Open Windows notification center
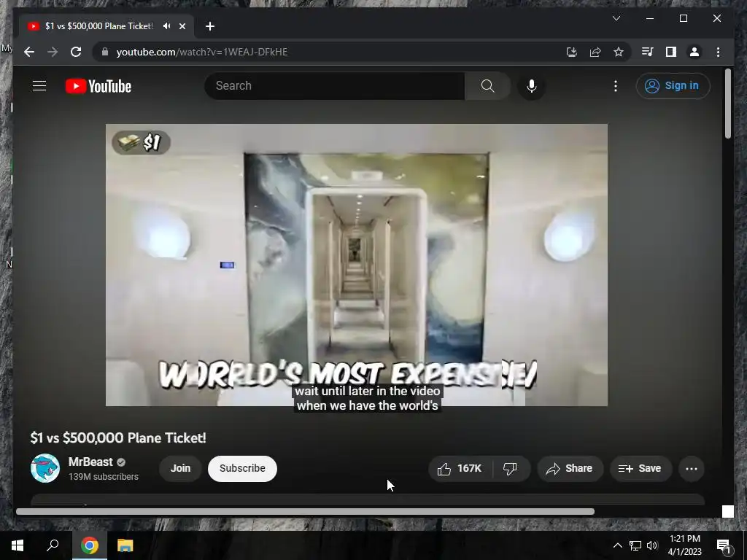 (724, 545)
